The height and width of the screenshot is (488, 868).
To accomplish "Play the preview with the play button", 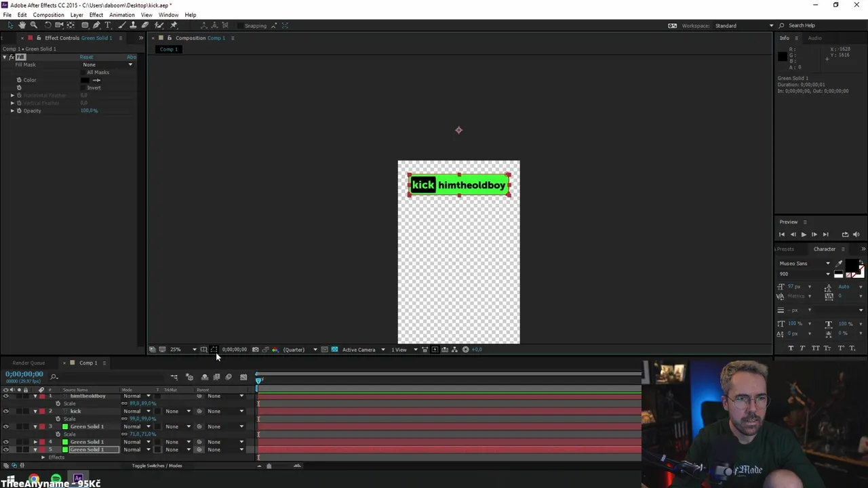I will [x=804, y=235].
